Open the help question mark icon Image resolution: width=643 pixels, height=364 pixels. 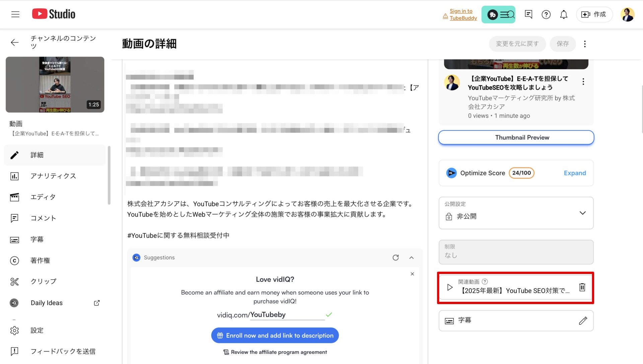pos(546,14)
